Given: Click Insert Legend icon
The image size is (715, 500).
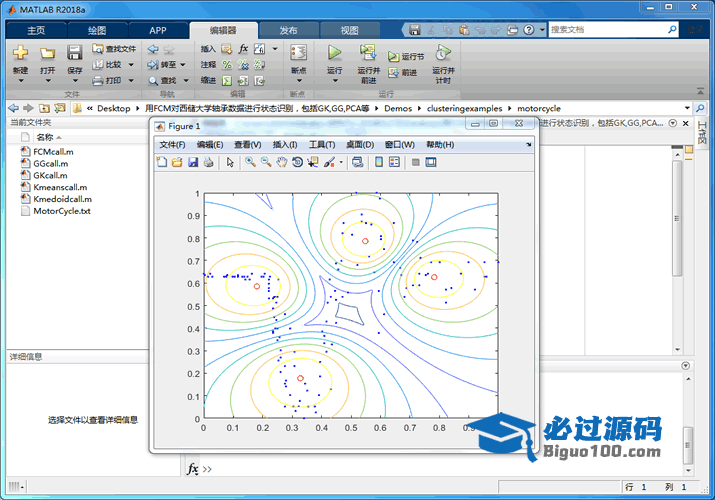Looking at the screenshot, I should click(x=394, y=162).
